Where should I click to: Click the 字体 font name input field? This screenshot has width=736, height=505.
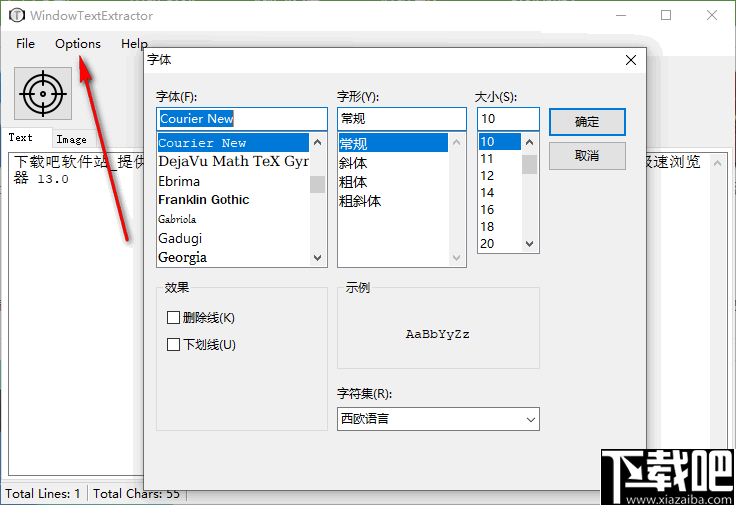point(242,119)
